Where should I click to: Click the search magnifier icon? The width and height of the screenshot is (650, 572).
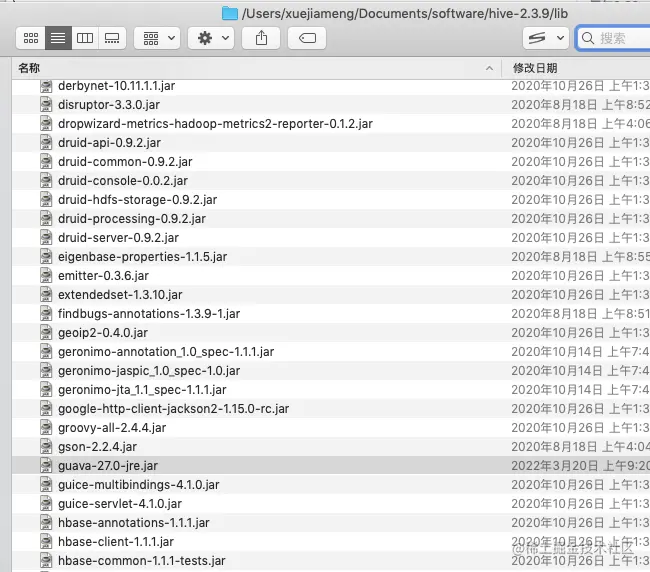(587, 38)
